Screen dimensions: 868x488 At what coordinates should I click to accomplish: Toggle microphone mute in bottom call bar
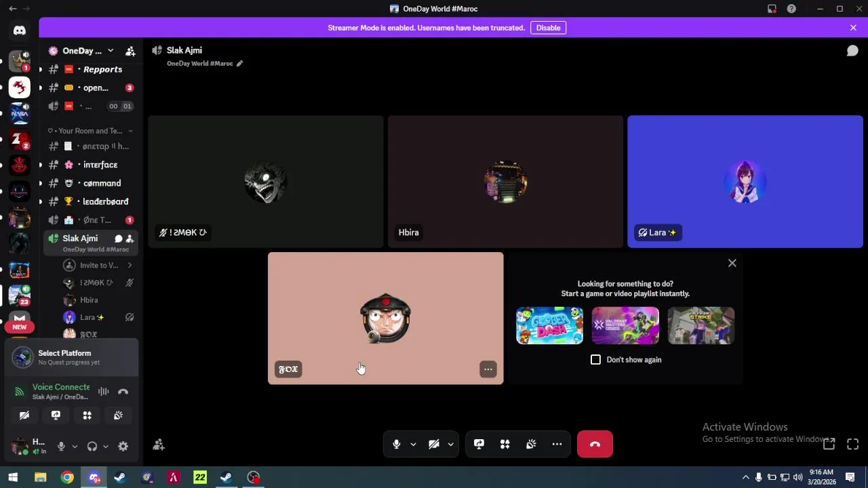(x=397, y=444)
